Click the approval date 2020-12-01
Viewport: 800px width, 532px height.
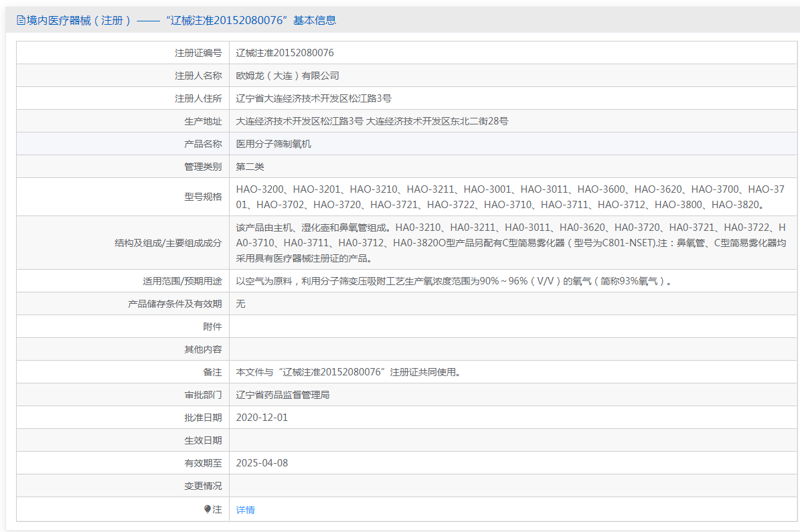[x=262, y=418]
